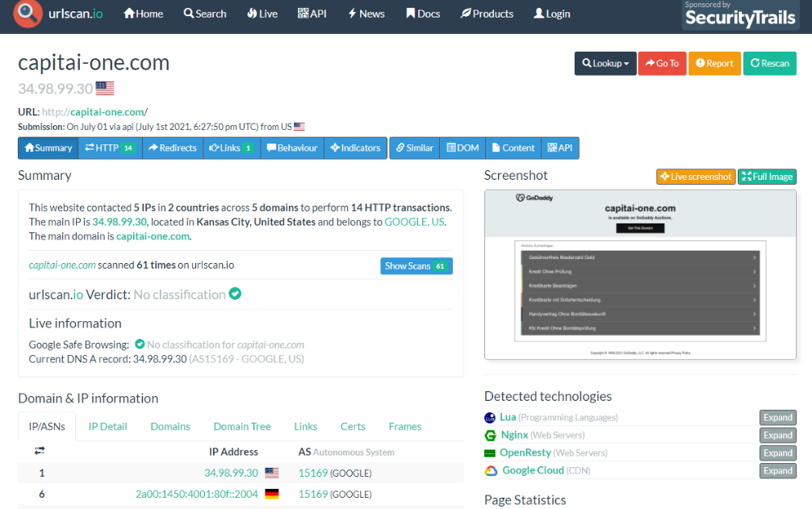Click the Google Cloud logo icon
The height and width of the screenshot is (509, 812).
pos(491,471)
